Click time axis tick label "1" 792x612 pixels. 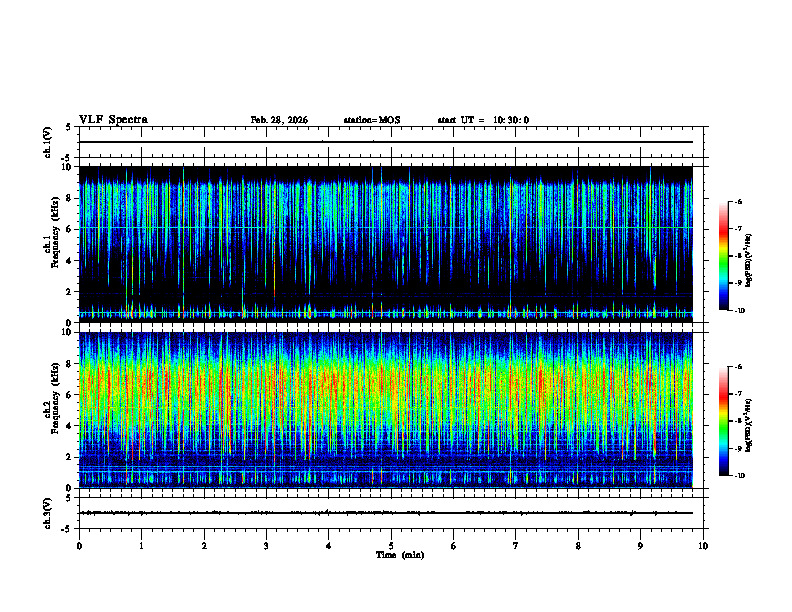pos(141,546)
